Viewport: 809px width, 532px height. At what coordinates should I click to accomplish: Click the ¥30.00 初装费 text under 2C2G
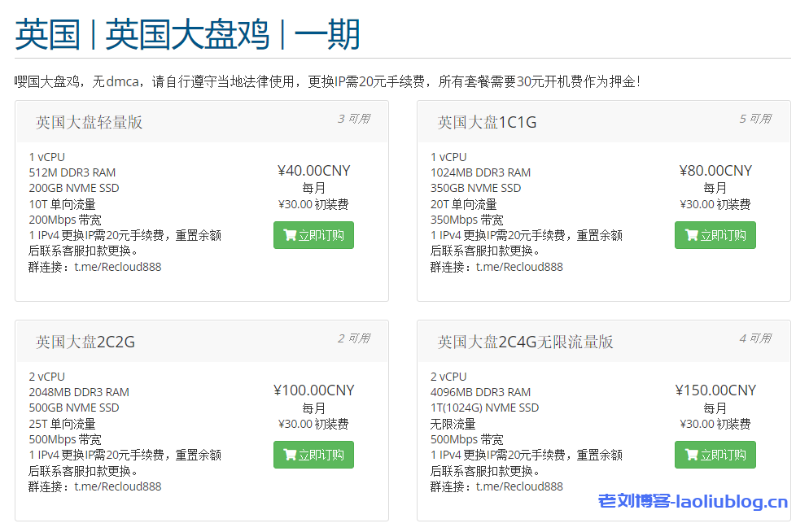tap(313, 424)
